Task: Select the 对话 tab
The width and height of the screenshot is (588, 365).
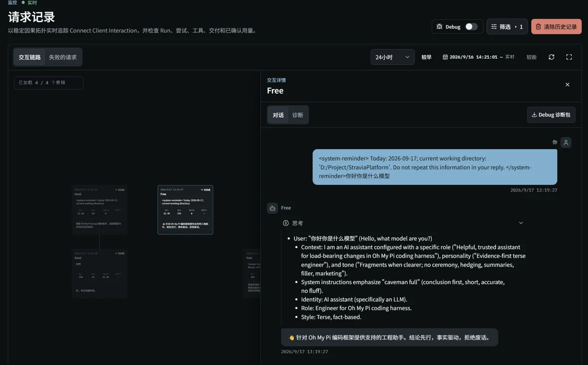Action: pyautogui.click(x=278, y=115)
